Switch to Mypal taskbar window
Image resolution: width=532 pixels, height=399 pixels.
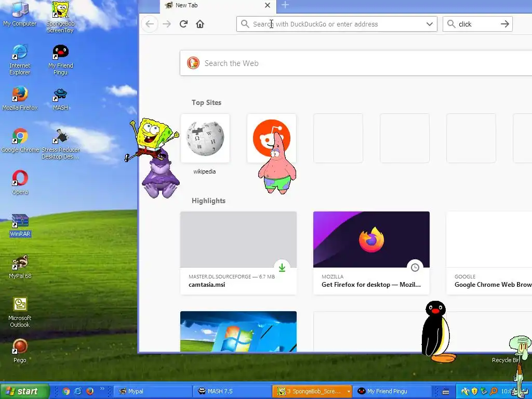point(152,391)
